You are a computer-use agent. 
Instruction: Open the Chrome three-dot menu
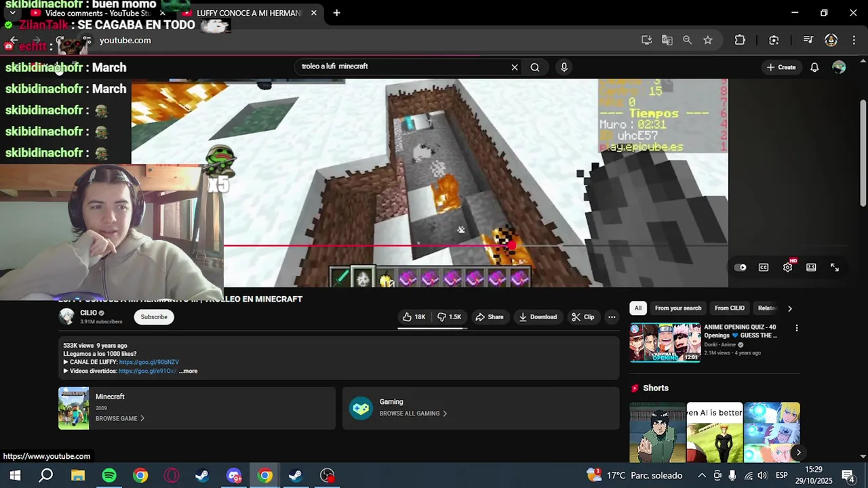(852, 40)
